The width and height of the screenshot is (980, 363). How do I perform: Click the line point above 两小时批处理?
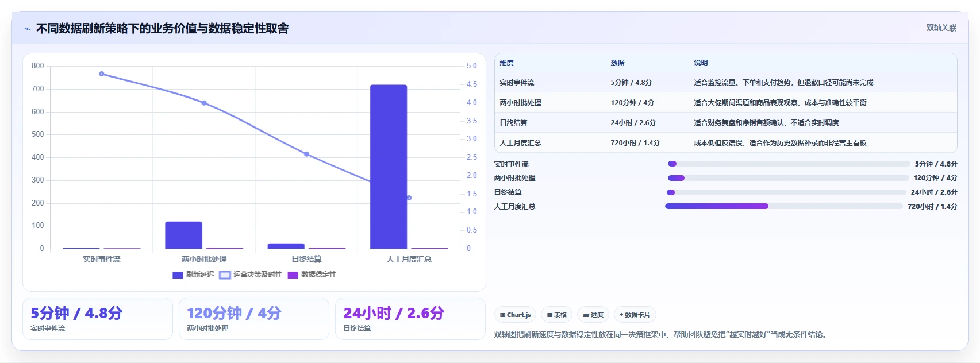(204, 103)
